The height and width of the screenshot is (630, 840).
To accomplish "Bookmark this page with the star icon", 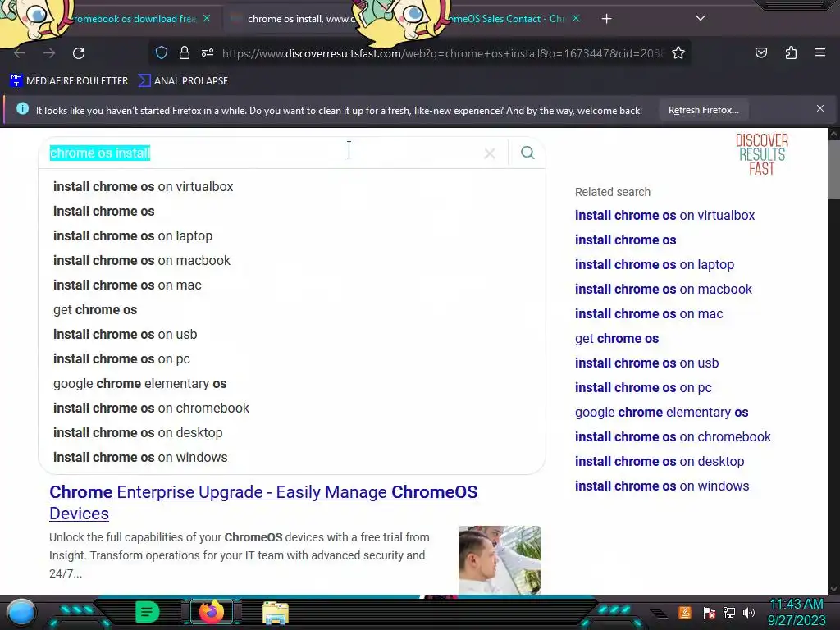I will (678, 52).
